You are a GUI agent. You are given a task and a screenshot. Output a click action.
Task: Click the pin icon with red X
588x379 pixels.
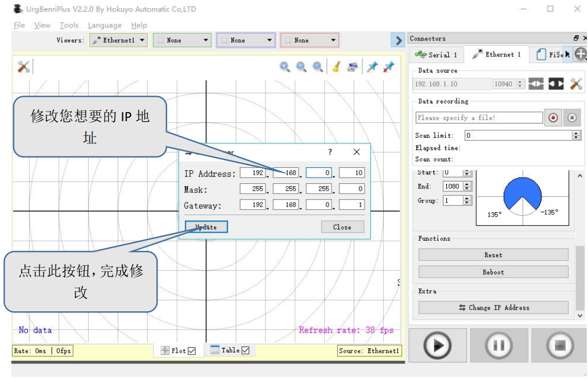click(388, 67)
